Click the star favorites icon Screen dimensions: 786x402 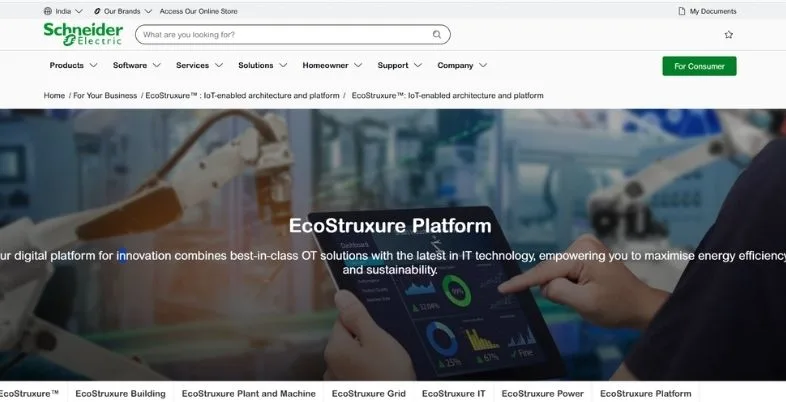(729, 35)
